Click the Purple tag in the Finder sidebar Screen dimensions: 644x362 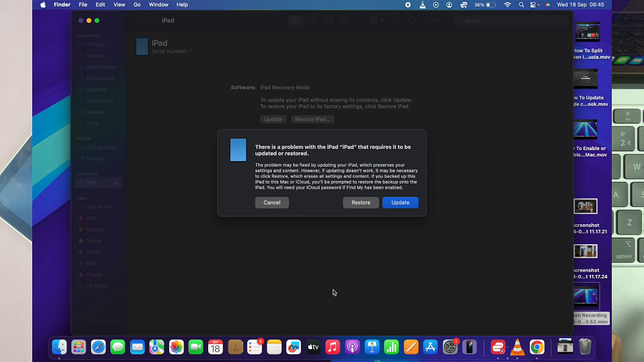point(94,274)
